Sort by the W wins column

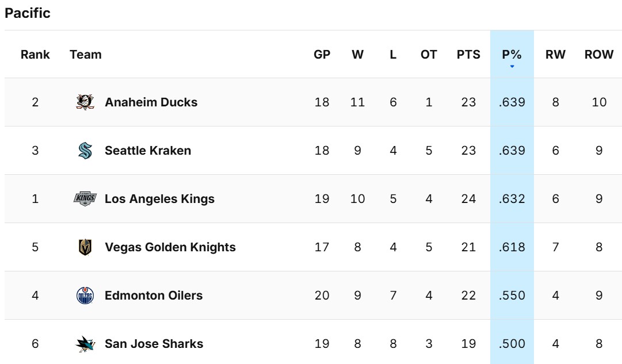(x=357, y=55)
